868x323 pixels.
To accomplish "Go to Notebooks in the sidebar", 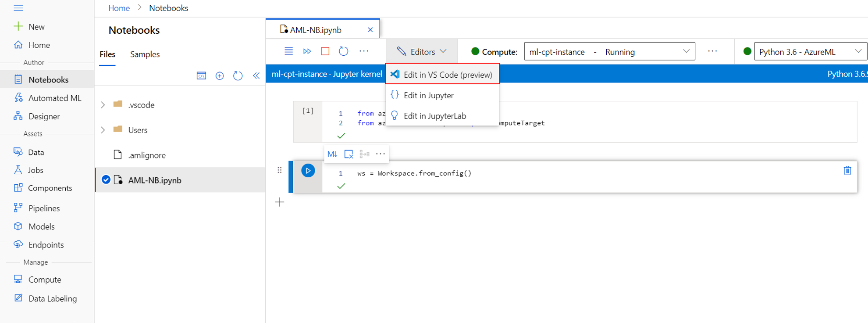I will pyautogui.click(x=47, y=79).
